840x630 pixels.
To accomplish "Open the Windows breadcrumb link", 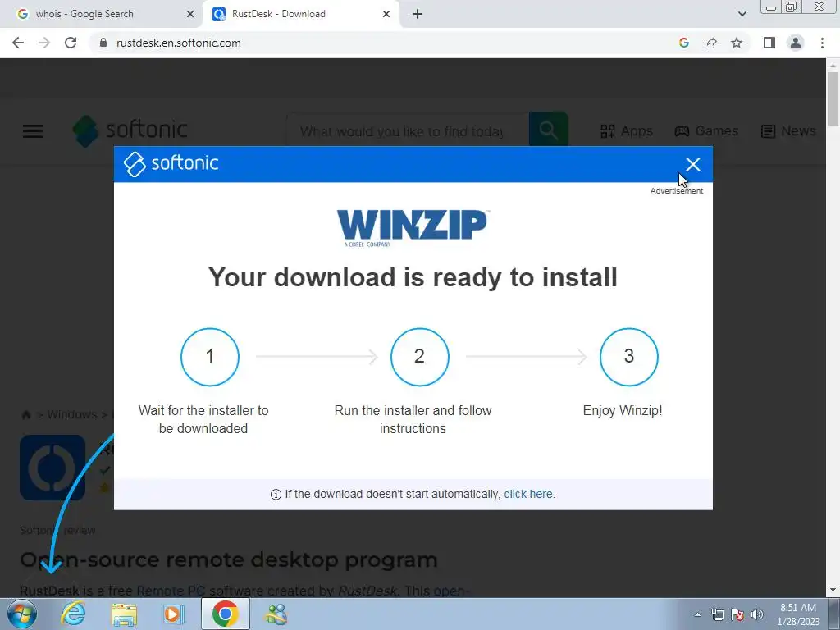I will coord(72,414).
